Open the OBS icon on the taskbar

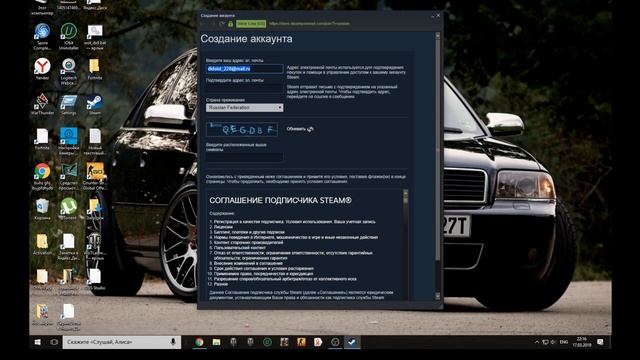(x=335, y=342)
